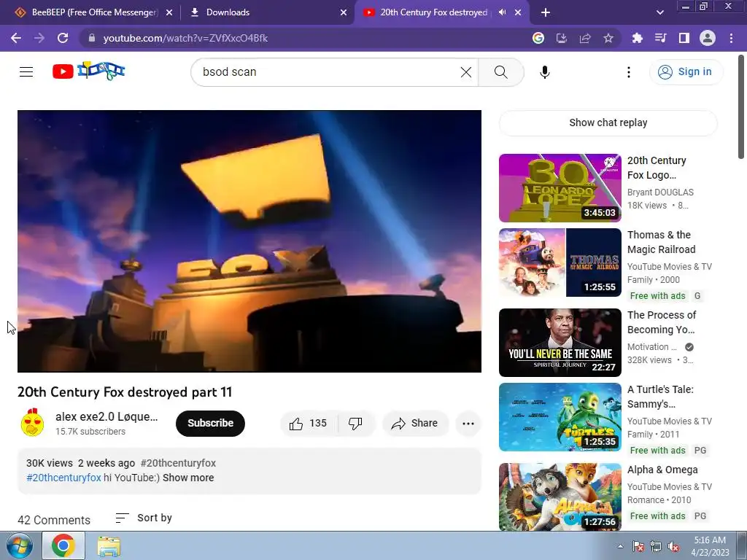Screen dimensions: 747x560
Task: Click Show chat replay
Action: coord(608,122)
